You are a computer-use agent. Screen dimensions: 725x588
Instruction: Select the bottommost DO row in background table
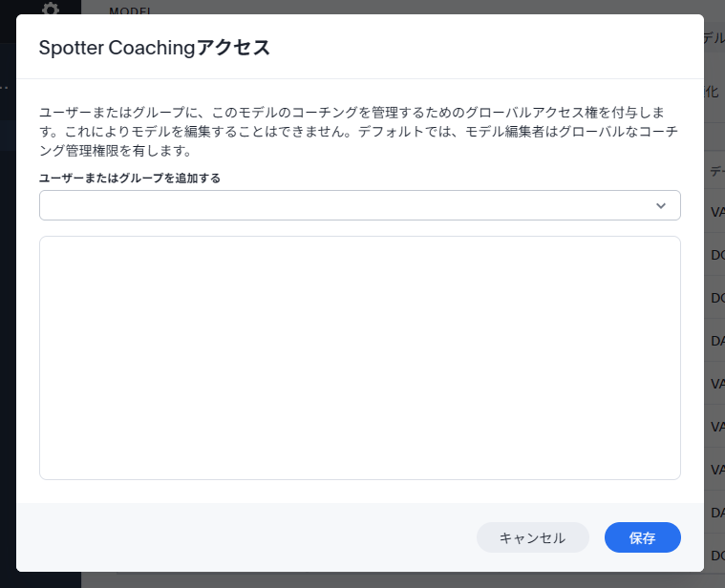(716, 556)
